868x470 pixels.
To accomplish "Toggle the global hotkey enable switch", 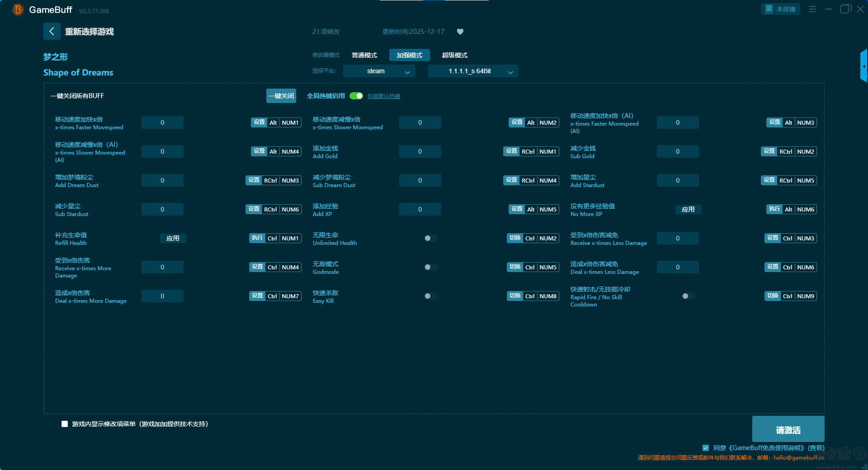I will click(356, 96).
